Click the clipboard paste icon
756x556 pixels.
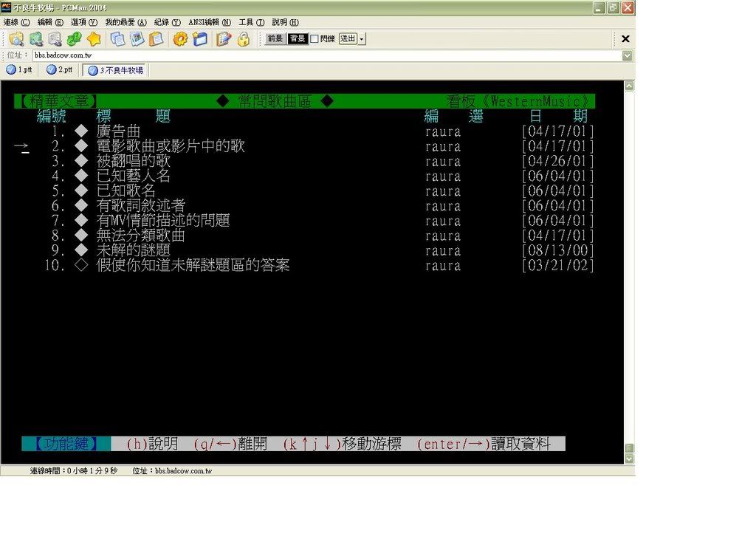156,39
